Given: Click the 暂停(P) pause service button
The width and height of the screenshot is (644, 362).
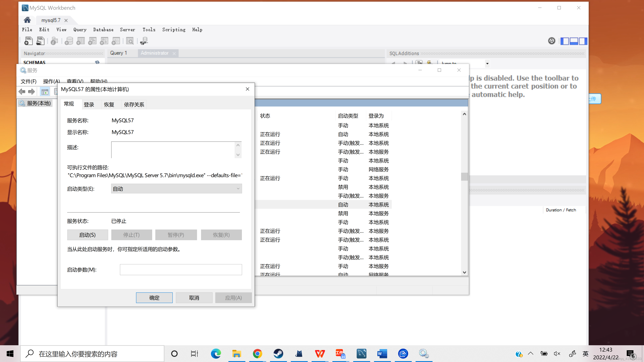Looking at the screenshot, I should coord(176,235).
